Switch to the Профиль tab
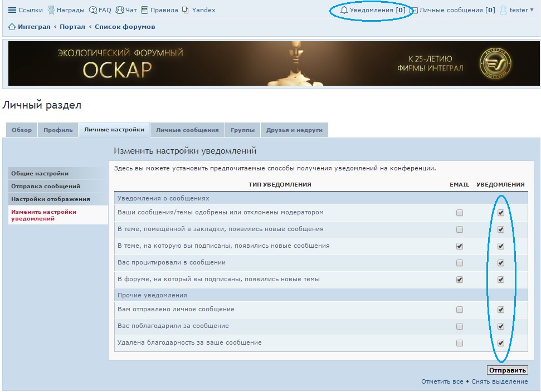Screen dimensions: 541x392 58,130
